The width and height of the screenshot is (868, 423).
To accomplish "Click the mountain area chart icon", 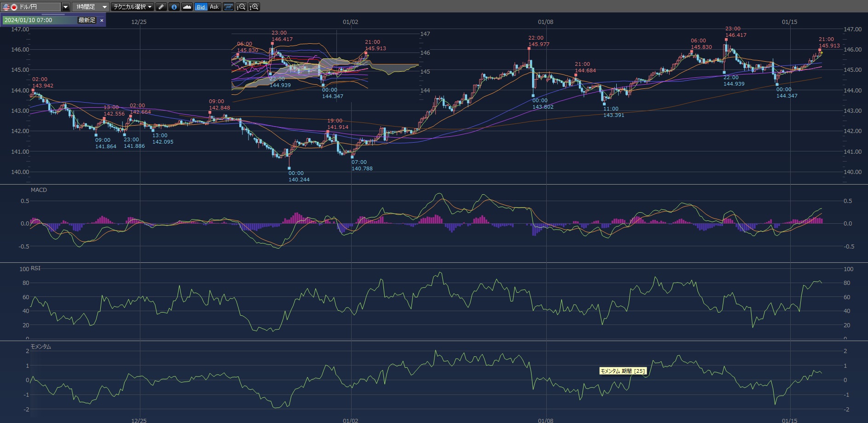I will 187,7.
